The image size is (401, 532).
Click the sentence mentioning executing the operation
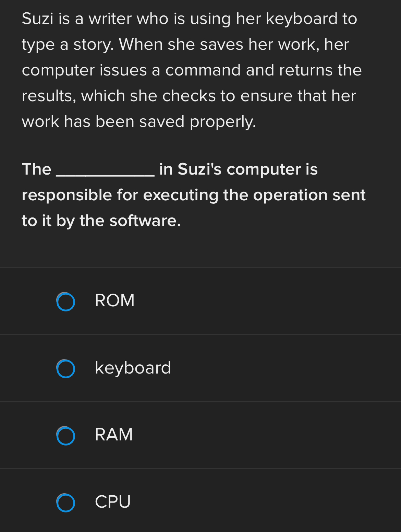click(194, 194)
